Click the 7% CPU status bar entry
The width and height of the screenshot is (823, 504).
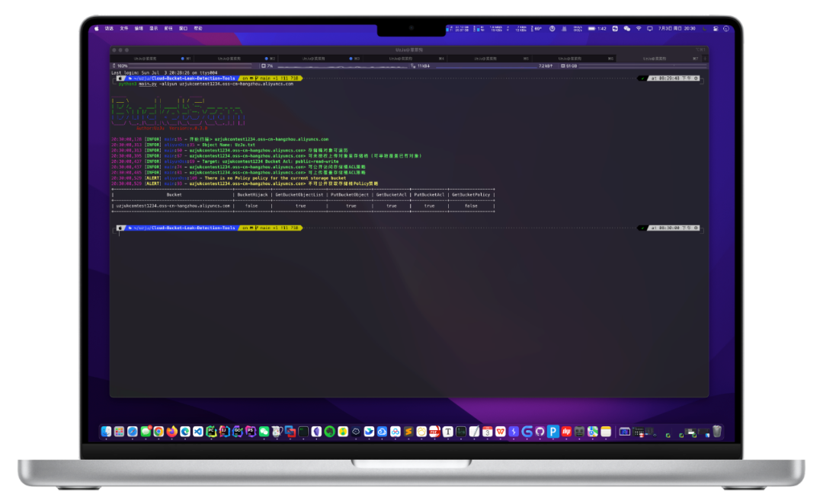[x=267, y=66]
